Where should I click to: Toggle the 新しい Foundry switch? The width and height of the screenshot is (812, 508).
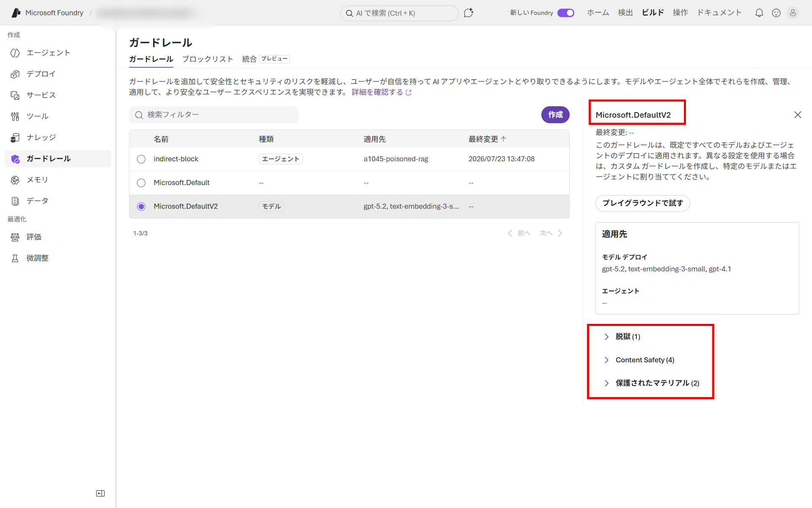[x=566, y=13]
